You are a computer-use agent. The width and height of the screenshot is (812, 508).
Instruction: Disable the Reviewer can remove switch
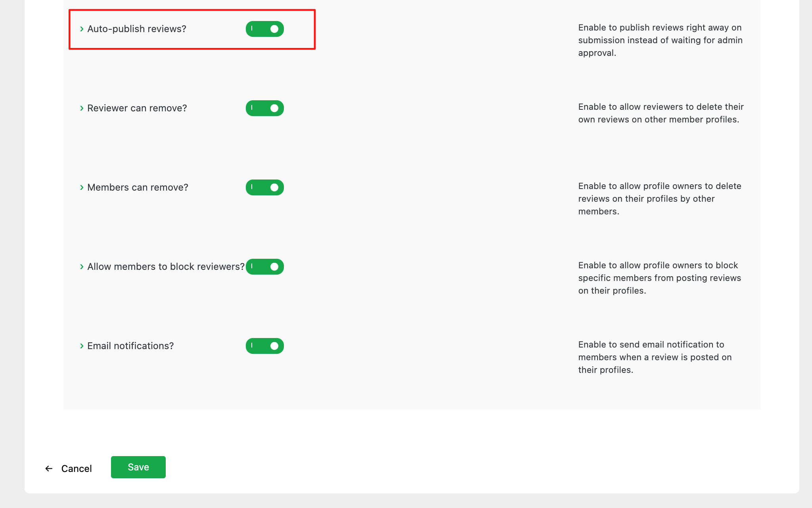coord(264,108)
